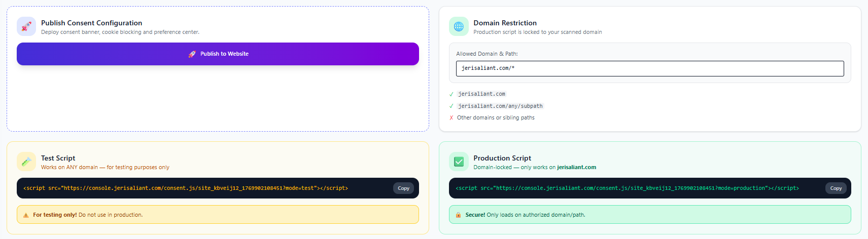
Task: Click the rocket icon beside Publish Consent Configuration
Action: coord(26,26)
